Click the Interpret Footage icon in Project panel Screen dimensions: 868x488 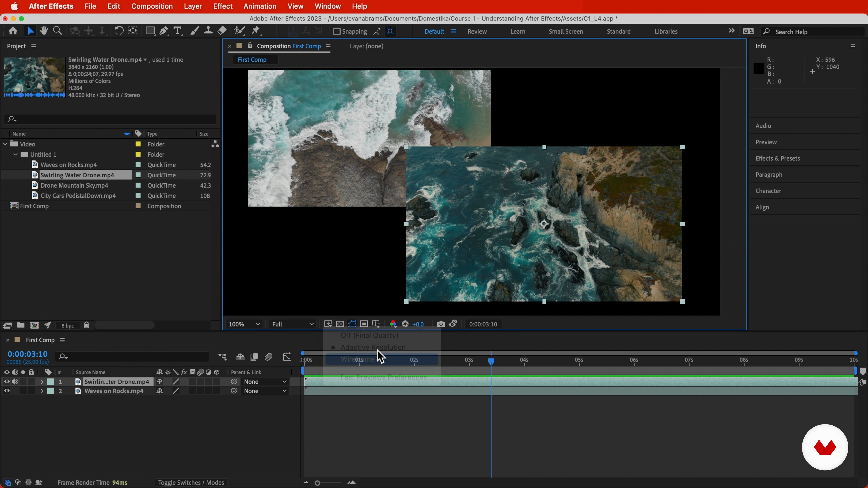click(7, 325)
